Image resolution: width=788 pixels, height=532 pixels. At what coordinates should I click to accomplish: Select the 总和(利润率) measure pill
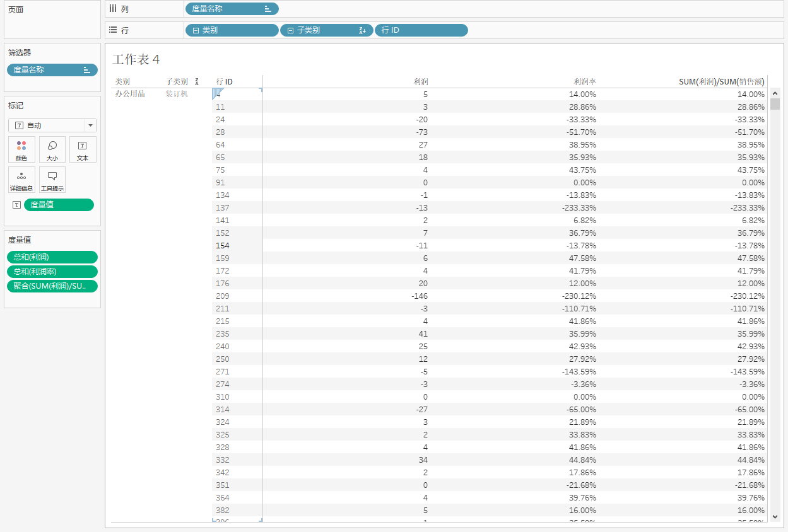coord(52,272)
